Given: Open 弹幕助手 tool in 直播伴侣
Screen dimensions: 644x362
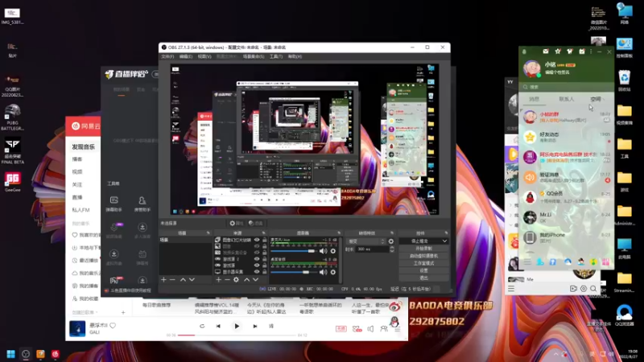Looking at the screenshot, I should pyautogui.click(x=114, y=204).
